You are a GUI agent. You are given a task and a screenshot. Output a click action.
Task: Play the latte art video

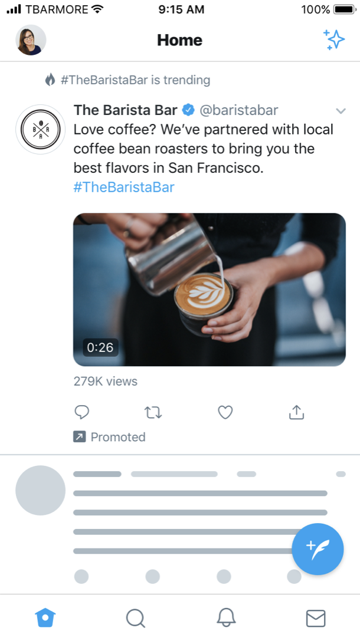pos(209,290)
